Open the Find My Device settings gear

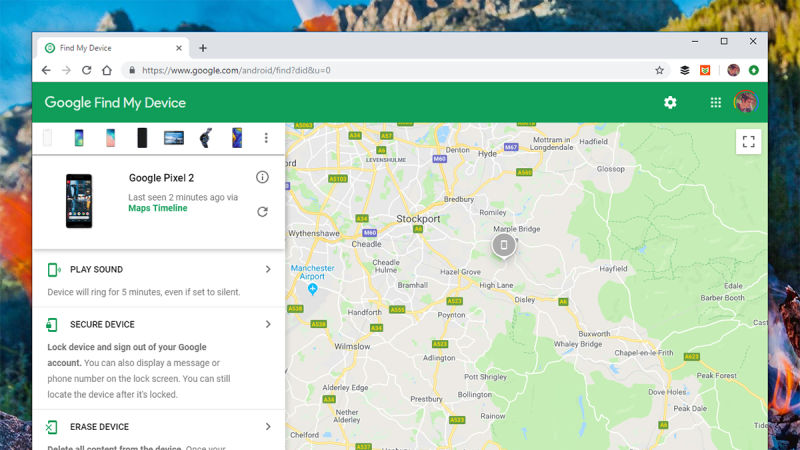click(670, 103)
